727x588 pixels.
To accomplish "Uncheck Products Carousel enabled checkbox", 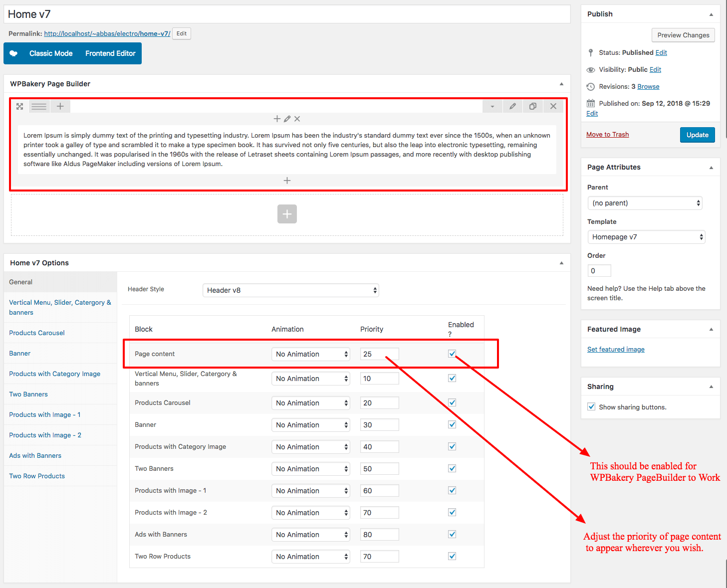I will tap(452, 402).
